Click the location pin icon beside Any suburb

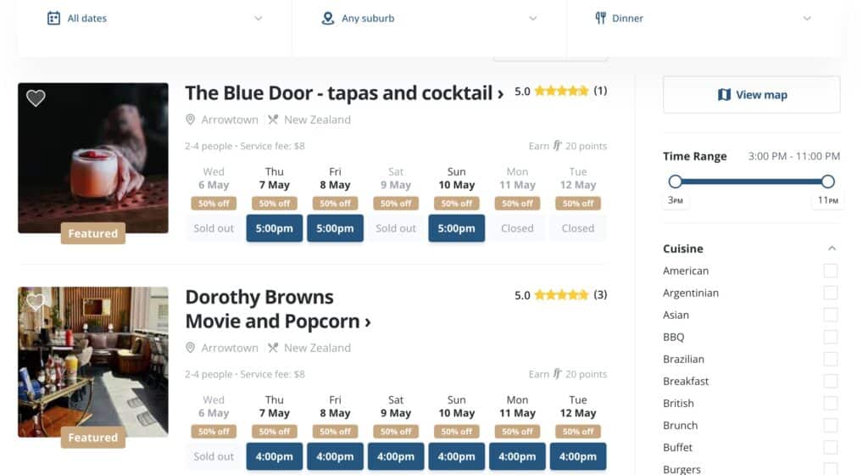pos(328,19)
